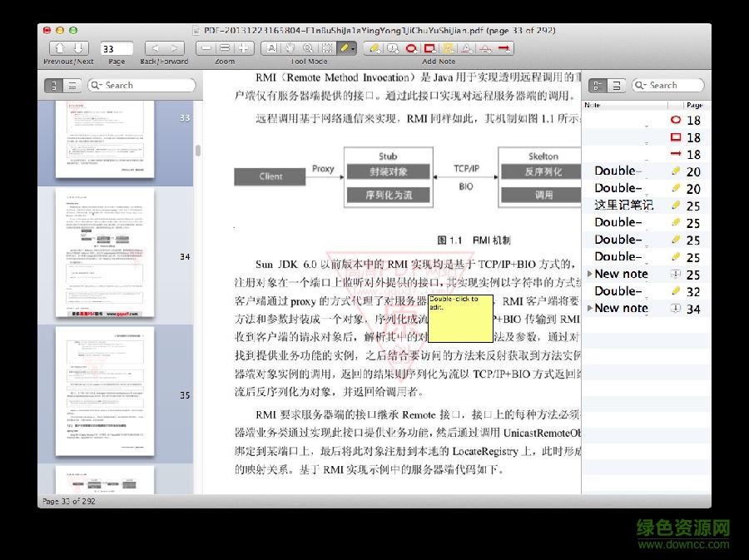The image size is (749, 560).
Task: Select the hand scroll tool mode
Action: tap(290, 48)
